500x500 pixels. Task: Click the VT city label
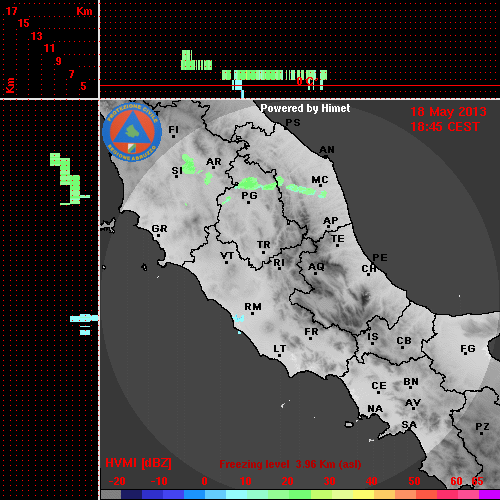point(227,256)
